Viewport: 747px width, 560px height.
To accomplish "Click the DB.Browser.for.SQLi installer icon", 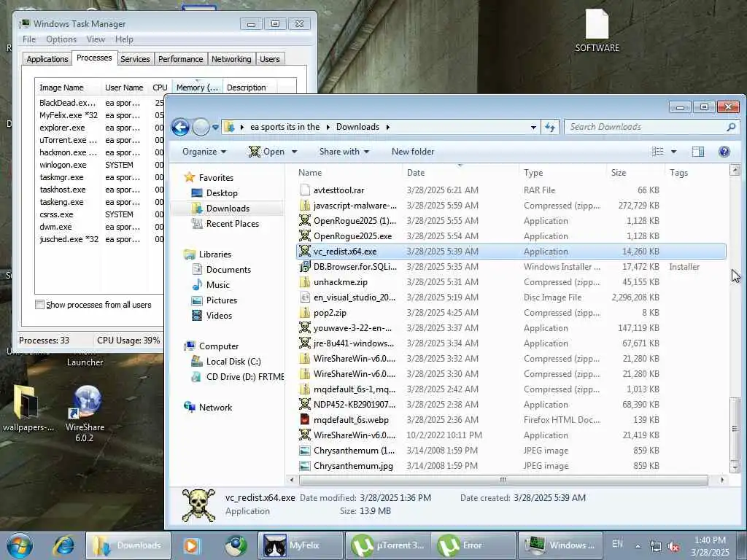I will point(305,267).
